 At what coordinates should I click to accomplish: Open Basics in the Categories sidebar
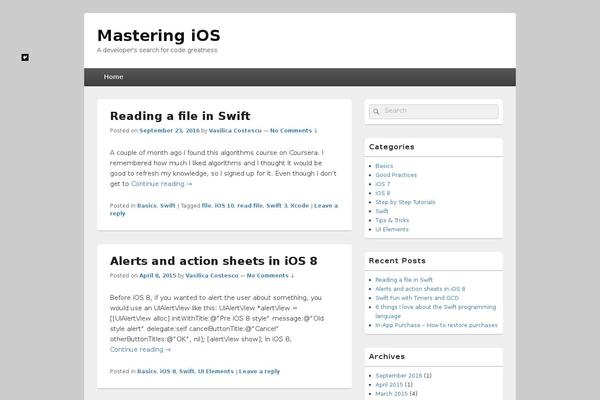click(x=384, y=166)
